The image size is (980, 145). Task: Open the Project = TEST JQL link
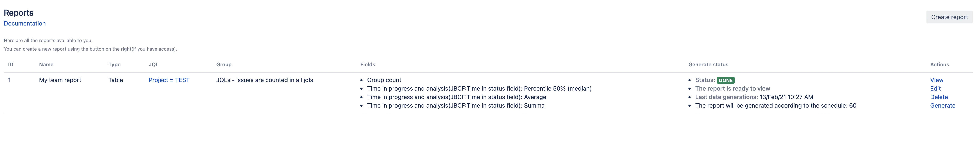pyautogui.click(x=169, y=80)
